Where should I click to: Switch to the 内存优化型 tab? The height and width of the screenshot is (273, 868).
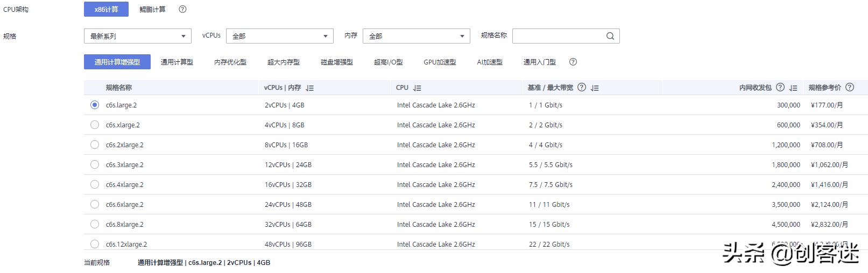230,62
